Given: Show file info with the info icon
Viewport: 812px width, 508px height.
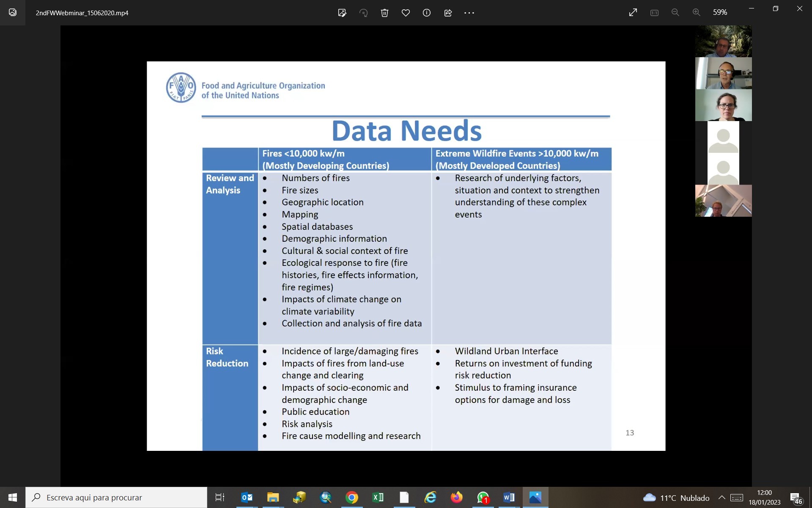Looking at the screenshot, I should [x=427, y=13].
